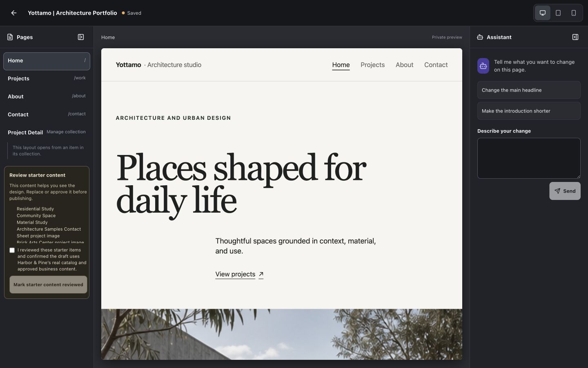Viewport: 588px width, 368px height.
Task: Switch to desktop preview icon
Action: click(x=543, y=13)
